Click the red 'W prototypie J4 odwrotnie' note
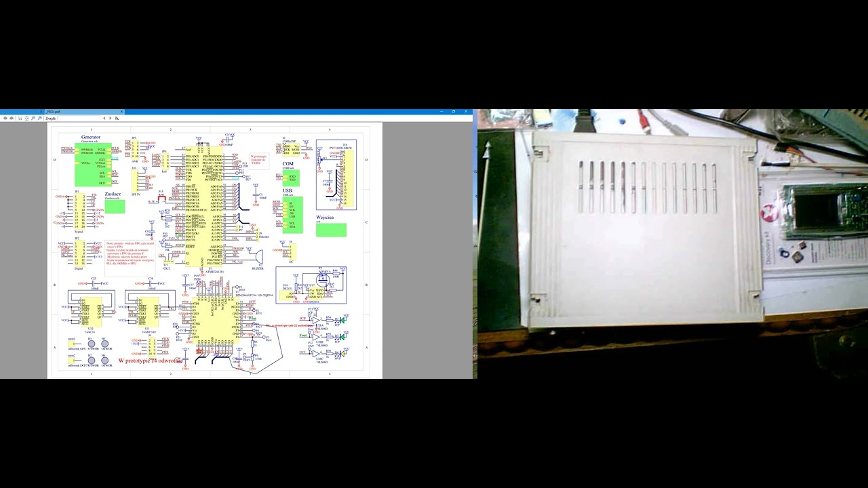The width and height of the screenshot is (868, 488). point(151,361)
